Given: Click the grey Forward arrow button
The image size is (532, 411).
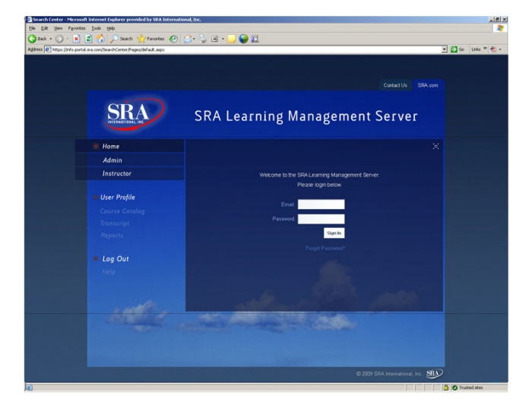Looking at the screenshot, I should [x=59, y=39].
